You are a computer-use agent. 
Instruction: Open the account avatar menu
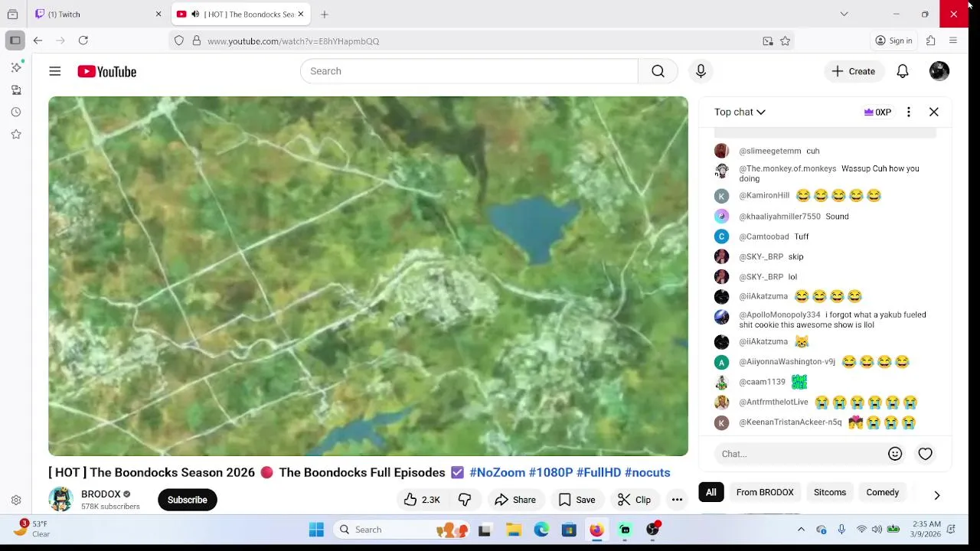pyautogui.click(x=939, y=71)
